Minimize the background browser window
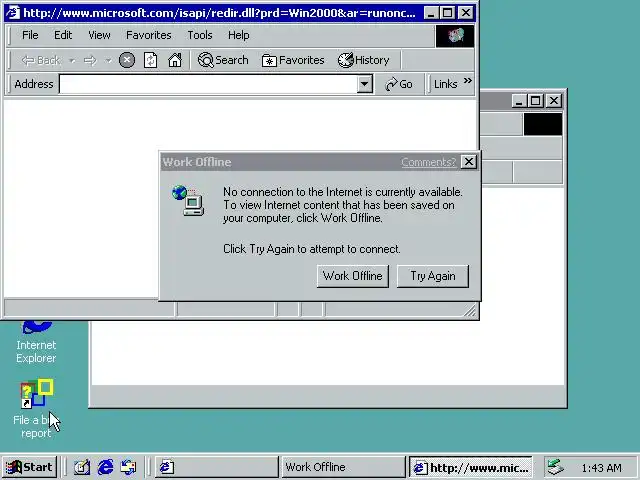 click(518, 101)
